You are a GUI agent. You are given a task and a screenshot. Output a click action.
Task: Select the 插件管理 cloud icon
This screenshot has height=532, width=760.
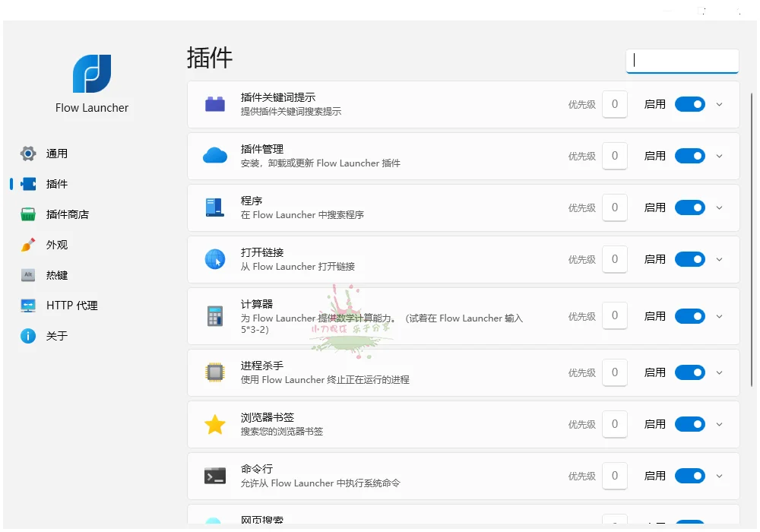pos(215,155)
